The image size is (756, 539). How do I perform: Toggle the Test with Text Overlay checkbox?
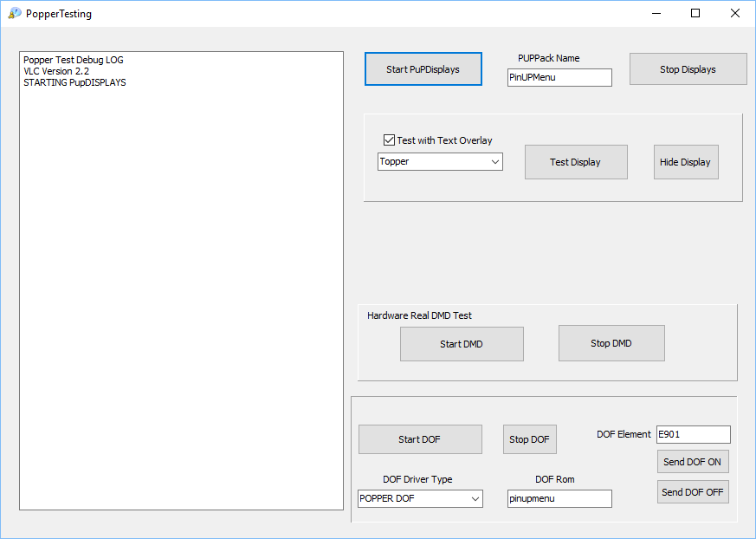[390, 140]
